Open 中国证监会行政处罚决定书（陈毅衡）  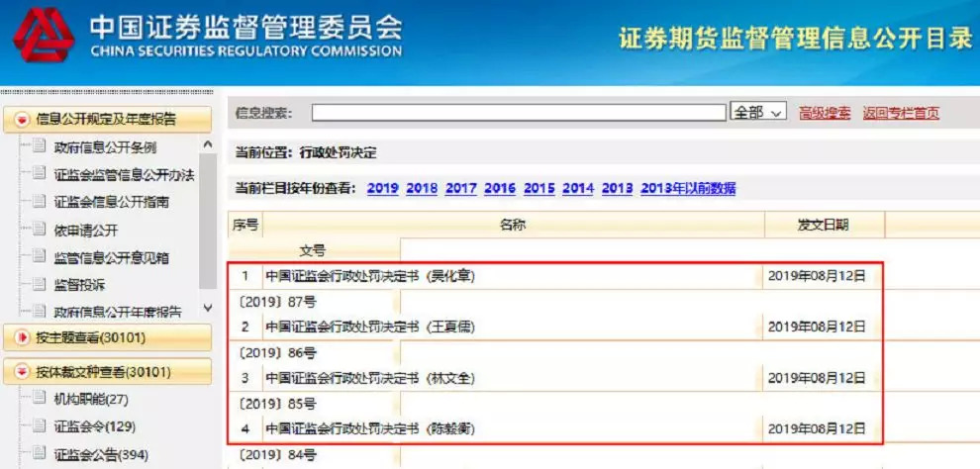pyautogui.click(x=370, y=429)
